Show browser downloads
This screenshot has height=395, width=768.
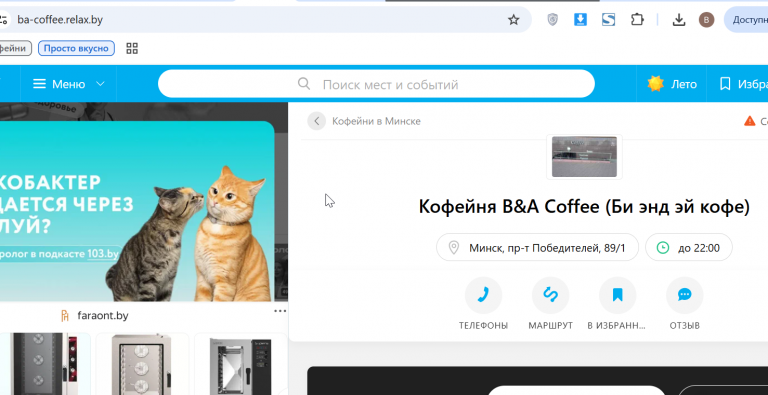679,20
